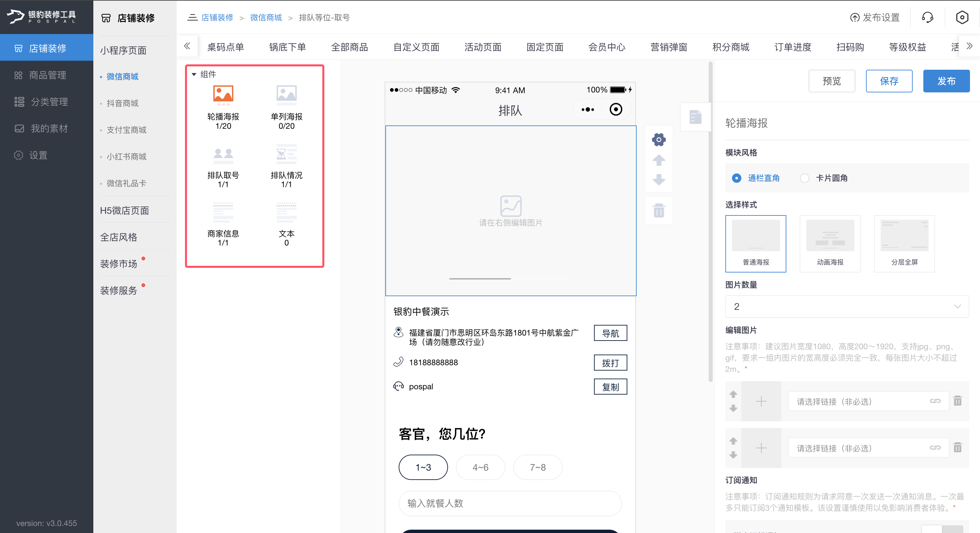
Task: Move the first image row down
Action: click(733, 408)
